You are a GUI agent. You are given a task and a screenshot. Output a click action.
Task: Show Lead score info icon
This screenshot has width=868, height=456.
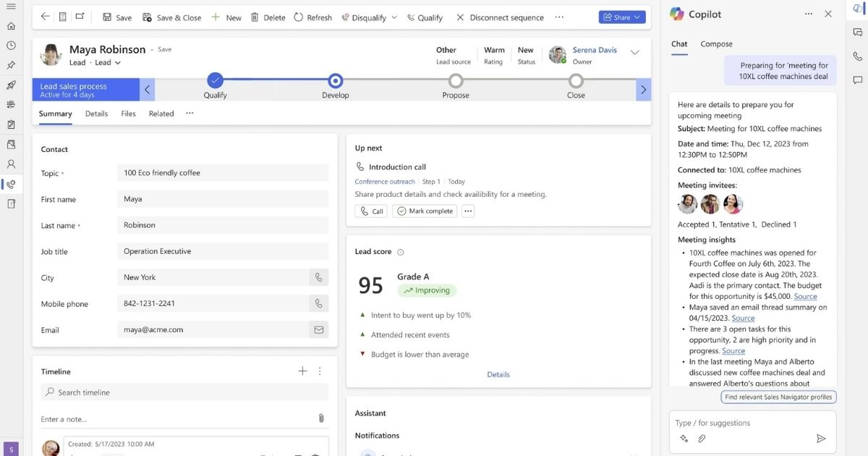(x=400, y=252)
